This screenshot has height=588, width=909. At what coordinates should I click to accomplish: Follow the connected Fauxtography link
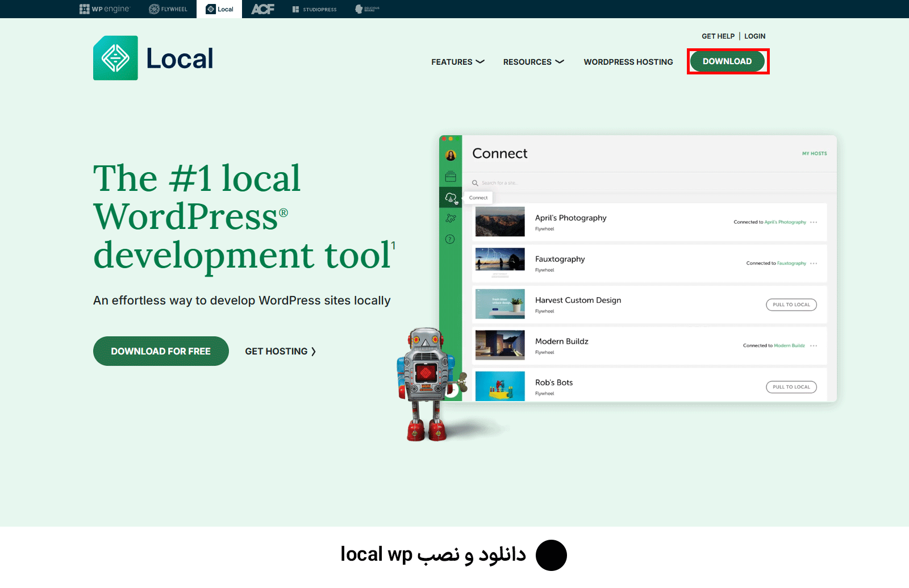791,263
